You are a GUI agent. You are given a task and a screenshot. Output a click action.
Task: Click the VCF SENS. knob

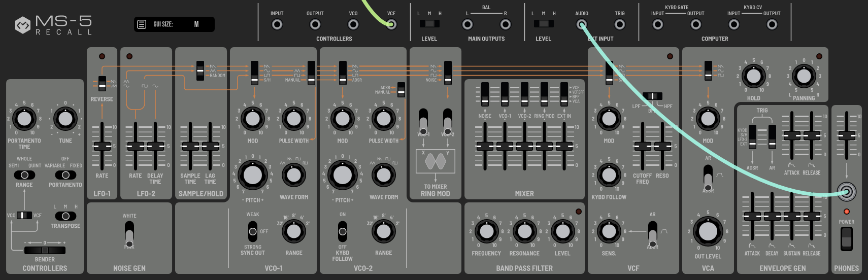click(609, 231)
